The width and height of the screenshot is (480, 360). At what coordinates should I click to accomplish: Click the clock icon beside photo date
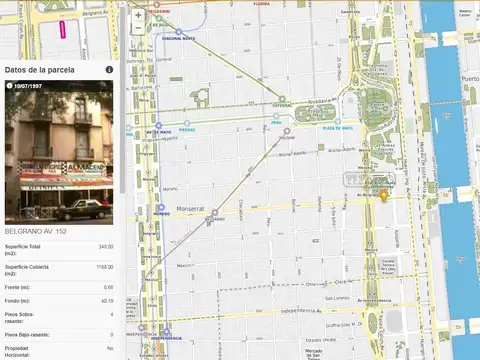coord(9,86)
